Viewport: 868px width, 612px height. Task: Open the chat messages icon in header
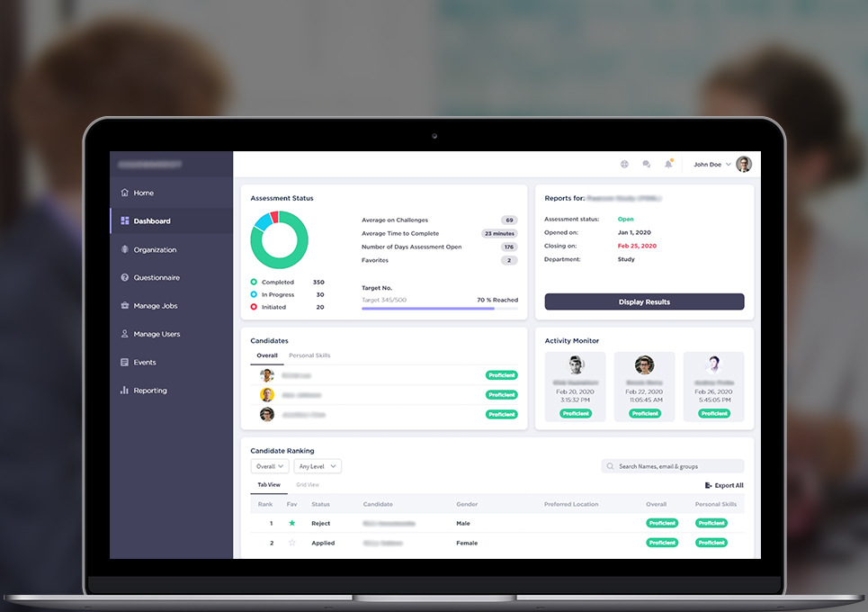pyautogui.click(x=646, y=165)
